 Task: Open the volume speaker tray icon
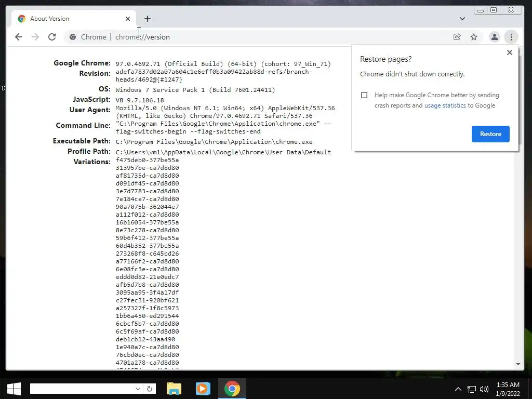point(484,389)
